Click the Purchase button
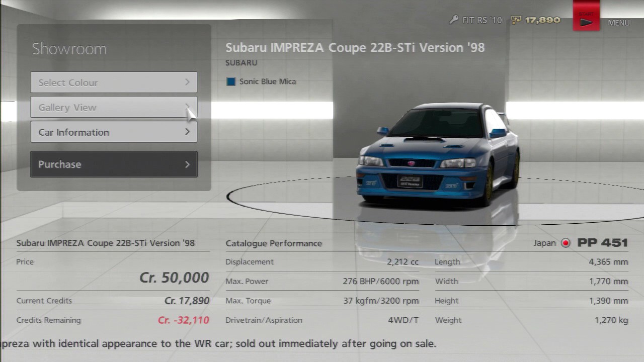Image resolution: width=644 pixels, height=362 pixels. tap(114, 164)
